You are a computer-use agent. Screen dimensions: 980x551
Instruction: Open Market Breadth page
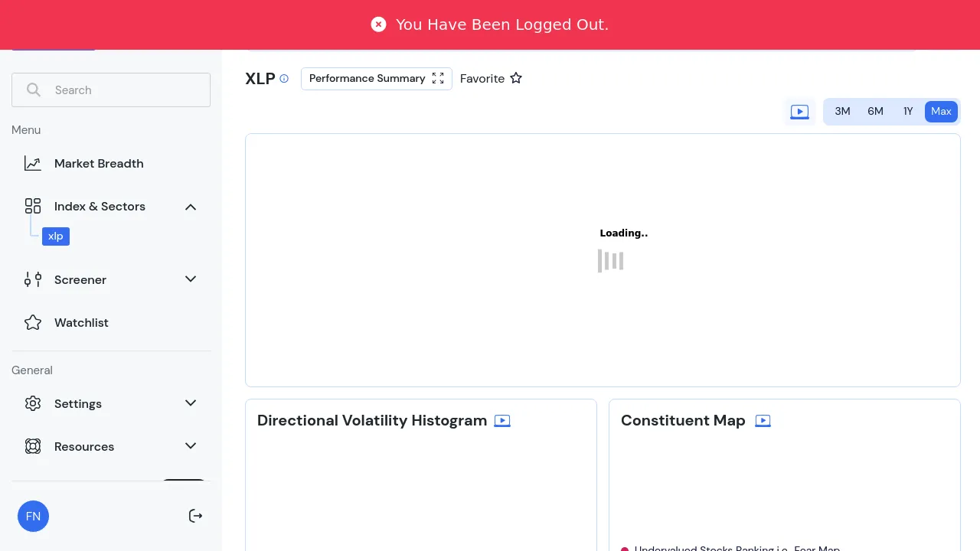(x=99, y=164)
